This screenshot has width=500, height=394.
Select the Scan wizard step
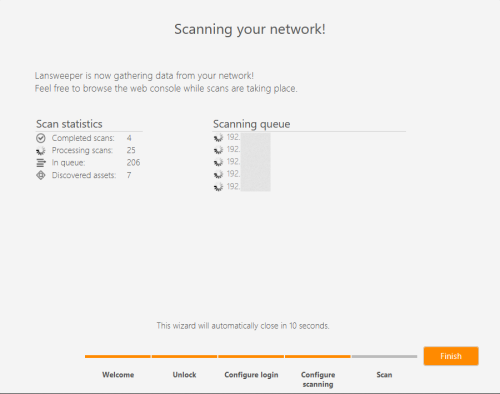pyautogui.click(x=384, y=375)
